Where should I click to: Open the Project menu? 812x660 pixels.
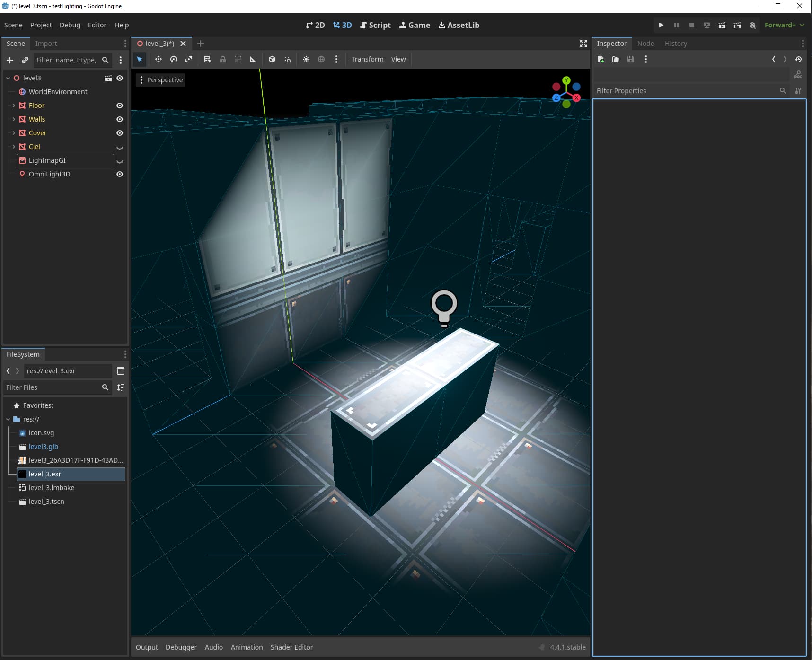(41, 25)
